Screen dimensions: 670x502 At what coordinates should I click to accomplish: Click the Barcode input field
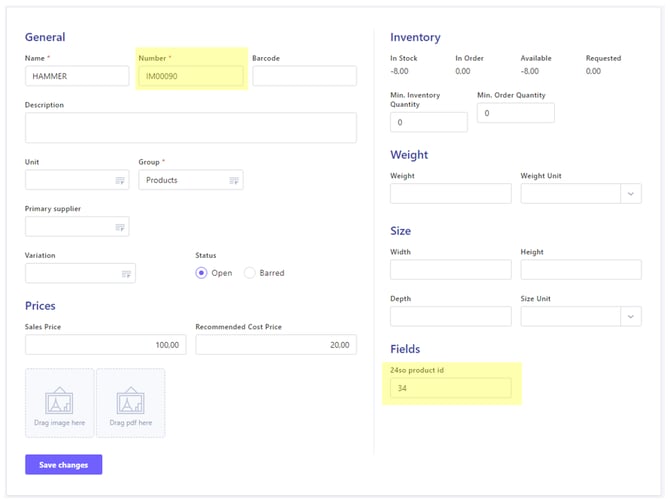304,76
